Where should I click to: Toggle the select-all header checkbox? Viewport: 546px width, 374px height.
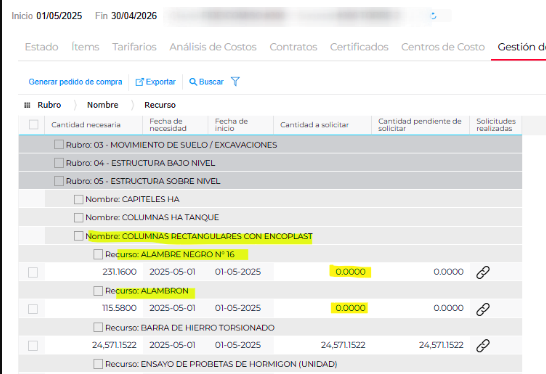[34, 125]
